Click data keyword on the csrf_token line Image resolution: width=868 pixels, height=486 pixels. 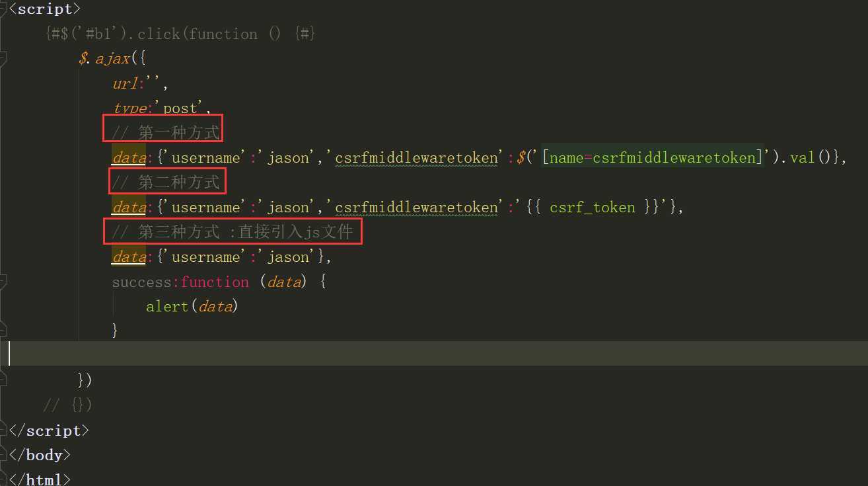tap(129, 208)
